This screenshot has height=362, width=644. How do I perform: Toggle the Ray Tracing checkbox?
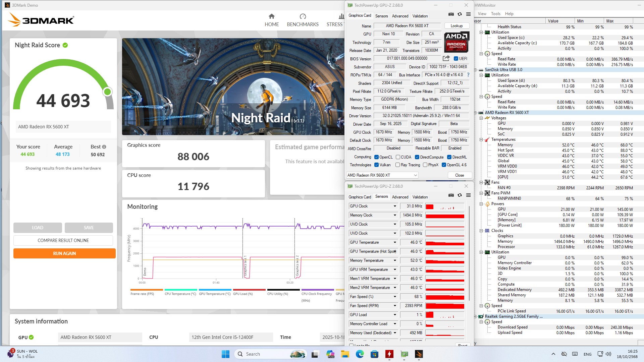coord(397,165)
